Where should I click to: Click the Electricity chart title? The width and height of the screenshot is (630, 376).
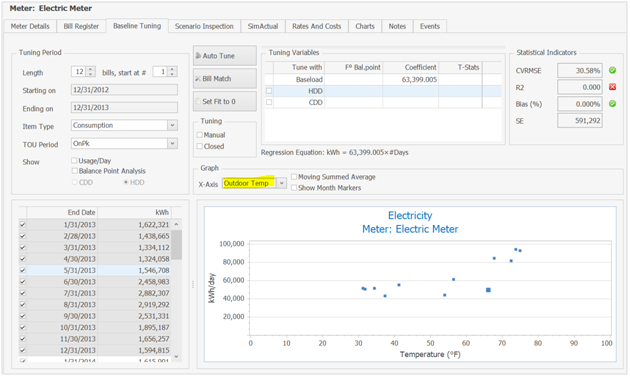pos(410,216)
